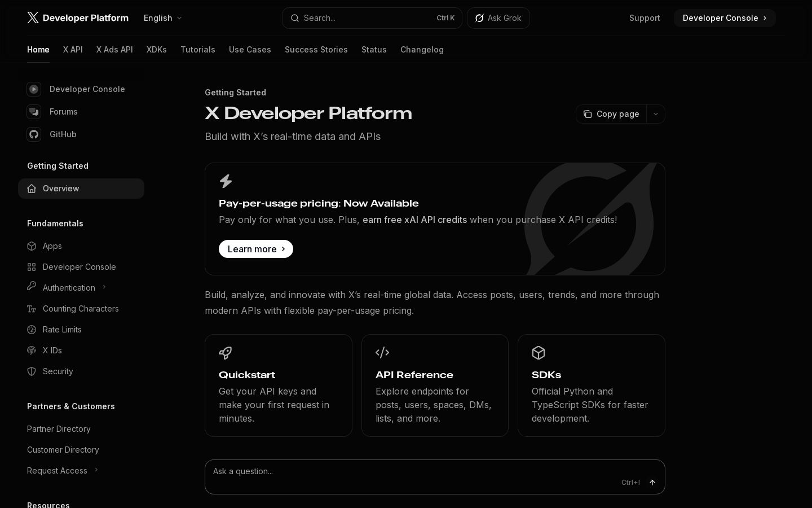Open Counting Characters in the sidebar
The width and height of the screenshot is (812, 508).
(81, 309)
